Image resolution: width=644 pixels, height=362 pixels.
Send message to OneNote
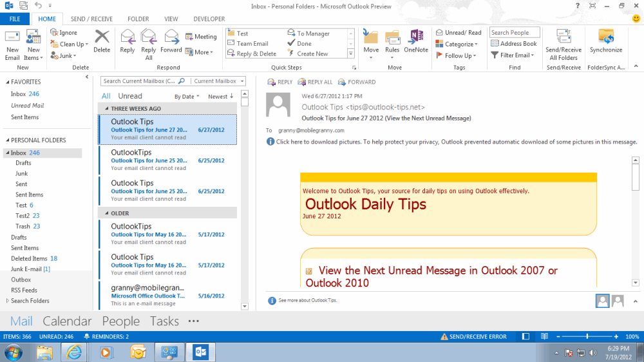click(415, 41)
